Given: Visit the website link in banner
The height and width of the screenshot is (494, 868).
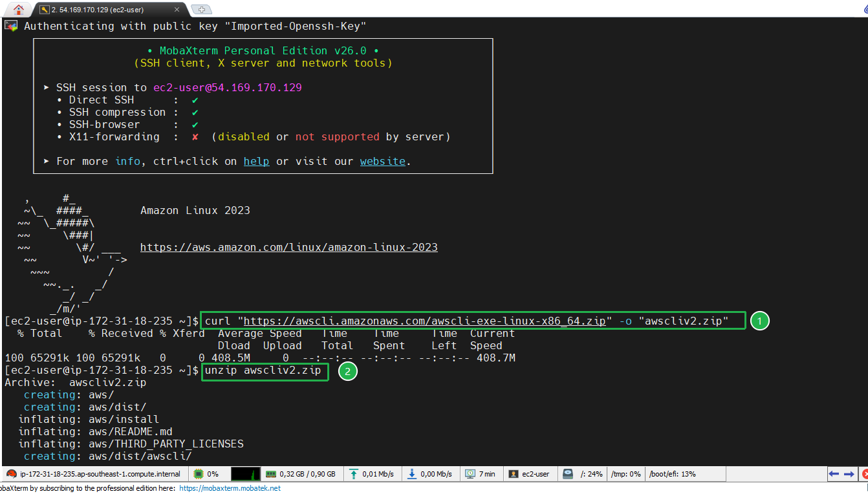Looking at the screenshot, I should click(383, 162).
